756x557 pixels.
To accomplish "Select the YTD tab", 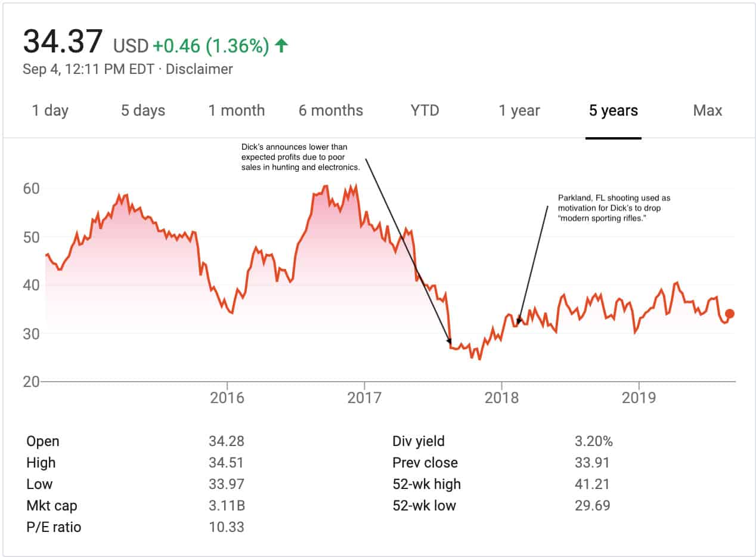I will click(x=425, y=110).
